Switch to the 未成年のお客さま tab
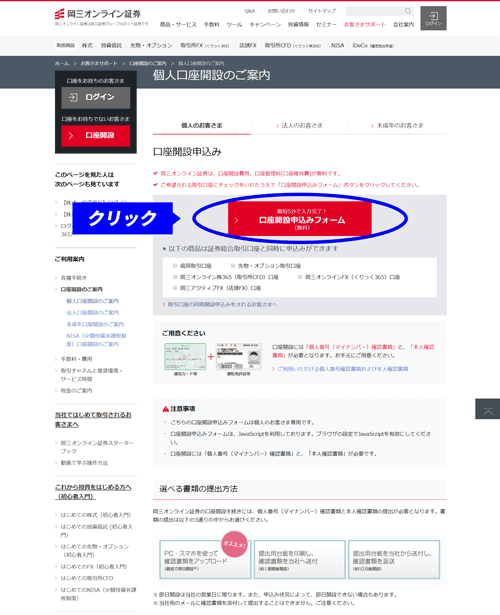The width and height of the screenshot is (500, 615). click(x=397, y=126)
